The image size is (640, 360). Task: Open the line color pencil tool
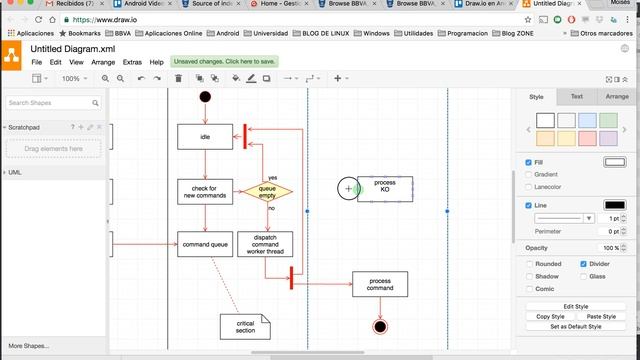coord(251,78)
